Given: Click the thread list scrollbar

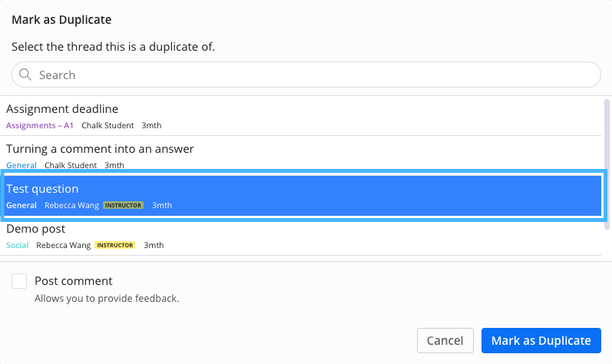Looking at the screenshot, I should pos(607,163).
